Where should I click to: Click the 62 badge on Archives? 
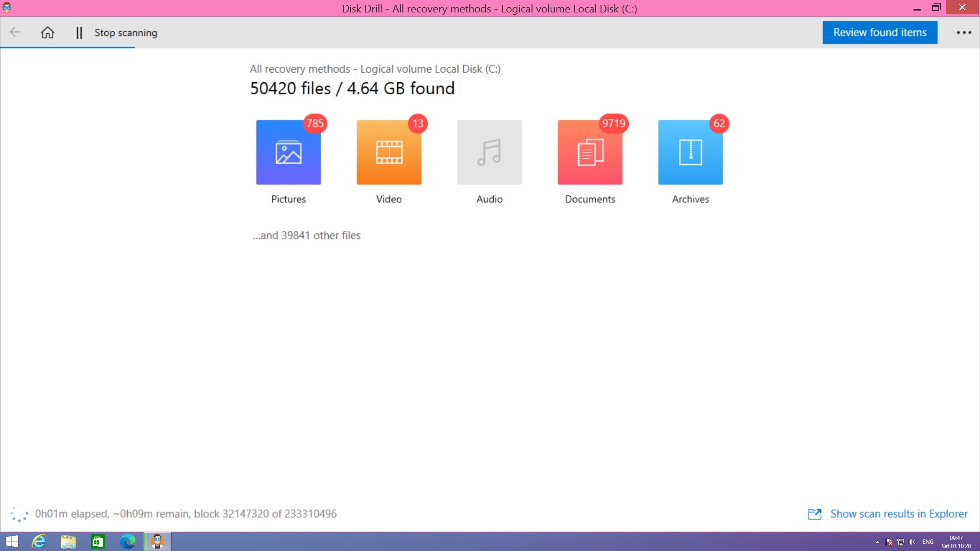click(x=719, y=123)
